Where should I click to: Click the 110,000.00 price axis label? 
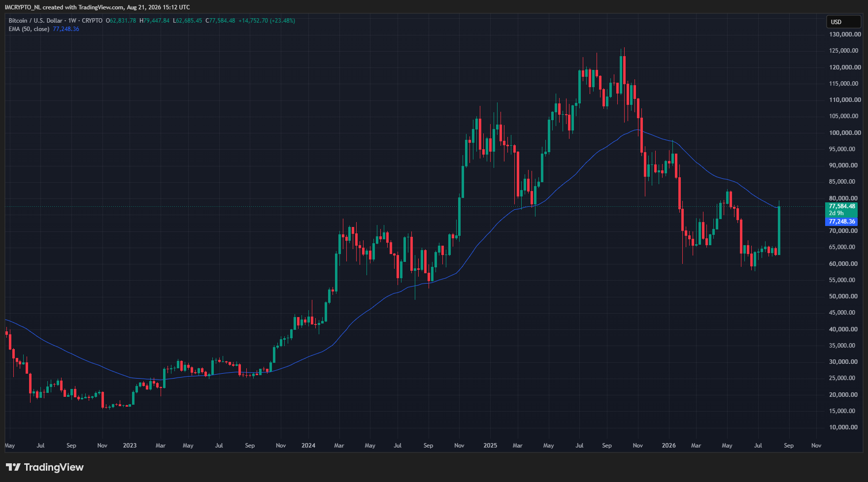[x=845, y=100]
